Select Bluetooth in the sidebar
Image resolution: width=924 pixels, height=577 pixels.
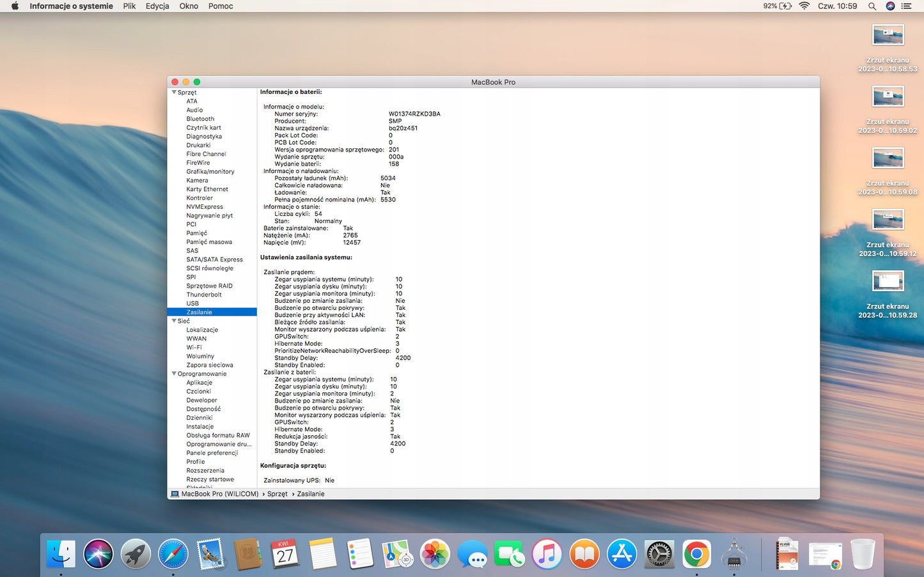(x=200, y=118)
